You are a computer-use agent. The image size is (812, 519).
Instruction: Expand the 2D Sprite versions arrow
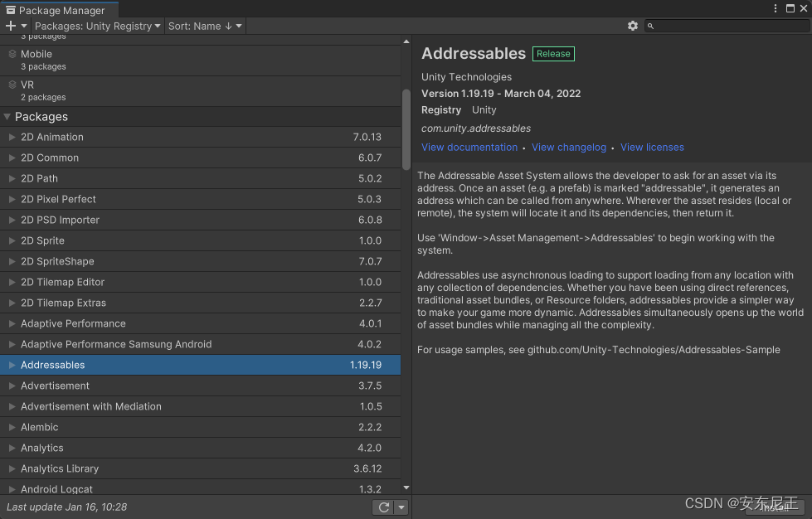[x=12, y=240]
